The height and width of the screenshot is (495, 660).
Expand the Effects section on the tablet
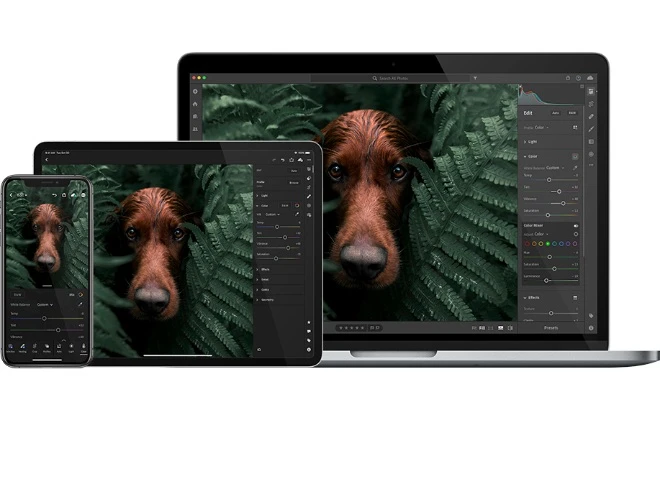(x=263, y=269)
